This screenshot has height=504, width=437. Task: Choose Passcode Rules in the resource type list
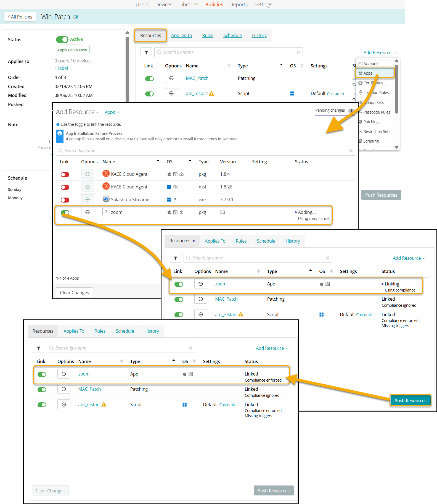pos(377,112)
